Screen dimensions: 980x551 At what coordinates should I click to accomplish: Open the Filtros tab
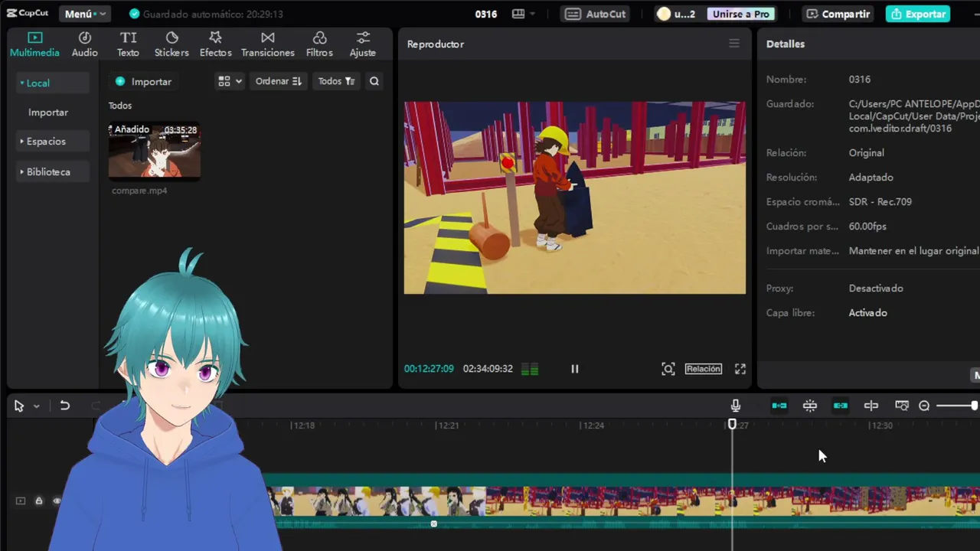coord(319,44)
